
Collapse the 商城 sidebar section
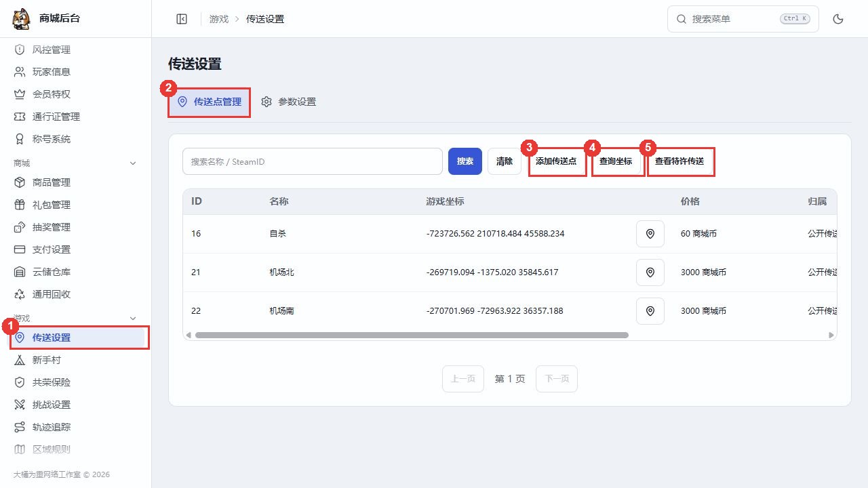pyautogui.click(x=133, y=163)
